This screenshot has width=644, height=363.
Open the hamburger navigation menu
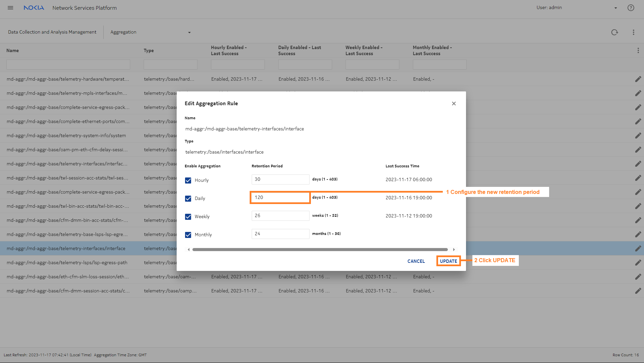click(x=10, y=8)
